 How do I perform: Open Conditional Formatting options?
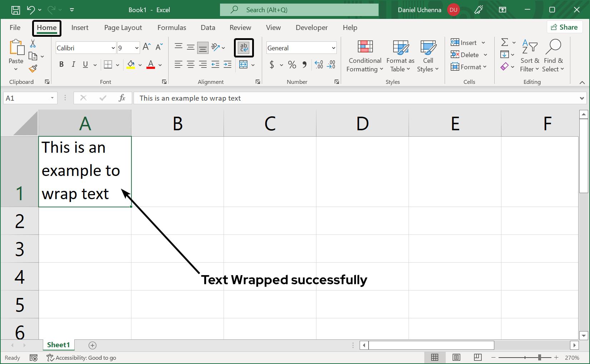tap(364, 56)
